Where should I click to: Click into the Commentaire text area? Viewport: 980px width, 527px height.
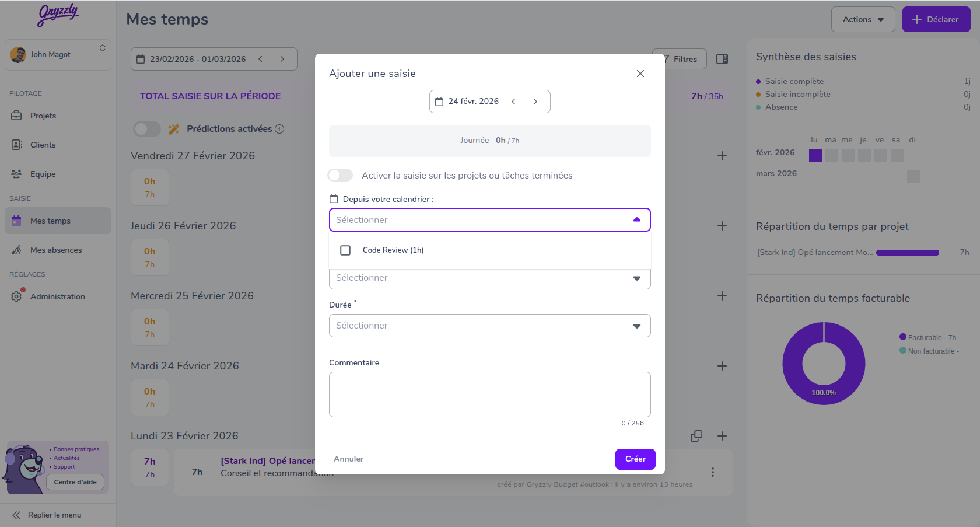coord(489,395)
